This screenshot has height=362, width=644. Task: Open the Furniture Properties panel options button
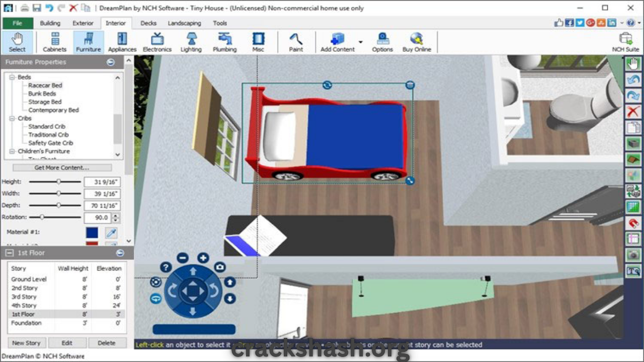[x=111, y=62]
